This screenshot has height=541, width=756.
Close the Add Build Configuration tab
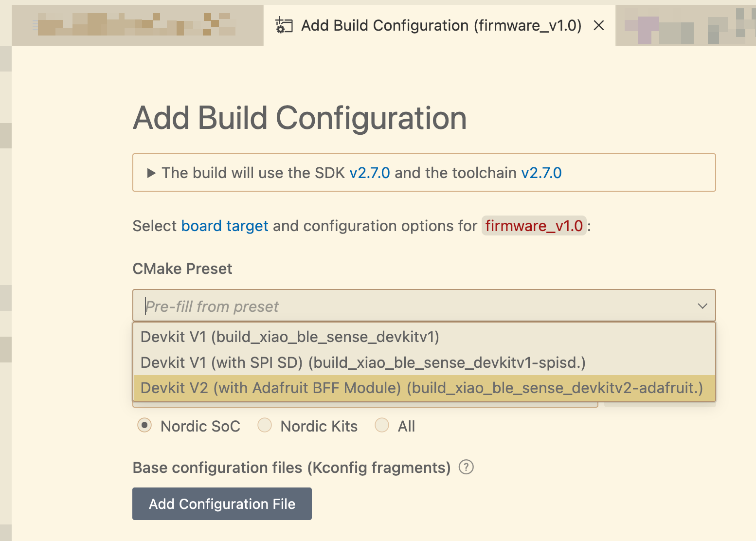click(599, 25)
